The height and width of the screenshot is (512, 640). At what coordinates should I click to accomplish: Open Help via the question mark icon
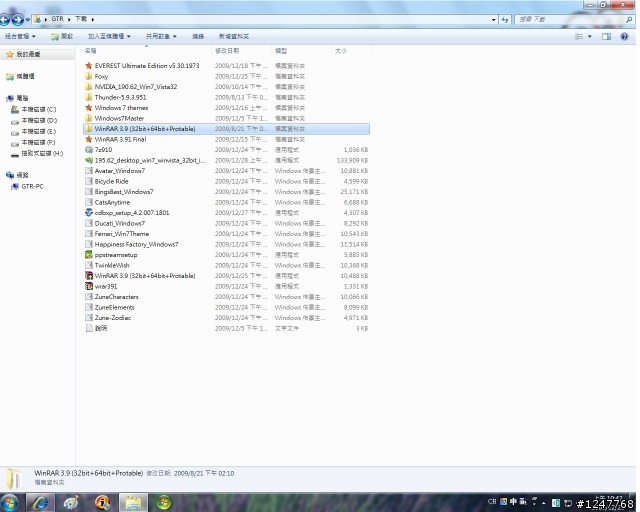pos(624,37)
